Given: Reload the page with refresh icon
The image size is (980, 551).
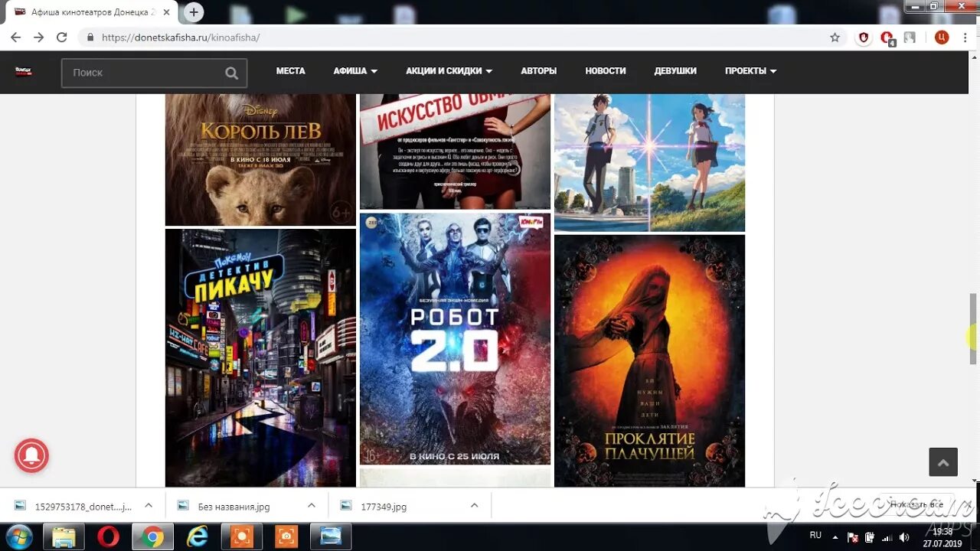Looking at the screenshot, I should pyautogui.click(x=62, y=37).
